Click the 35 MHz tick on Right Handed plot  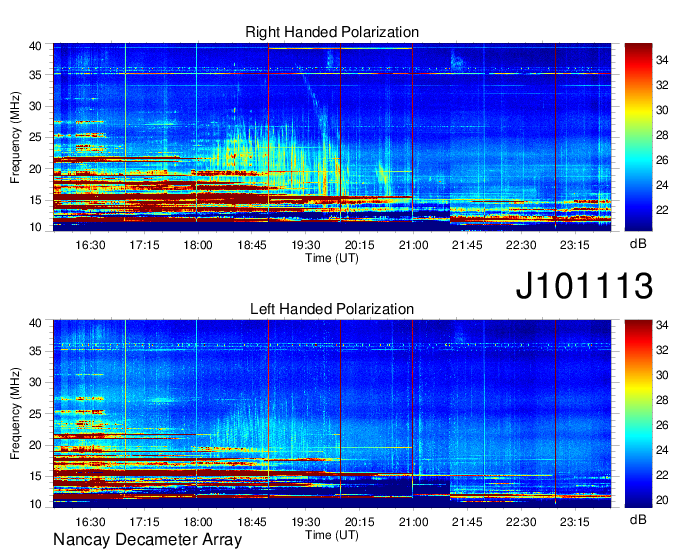pos(35,75)
